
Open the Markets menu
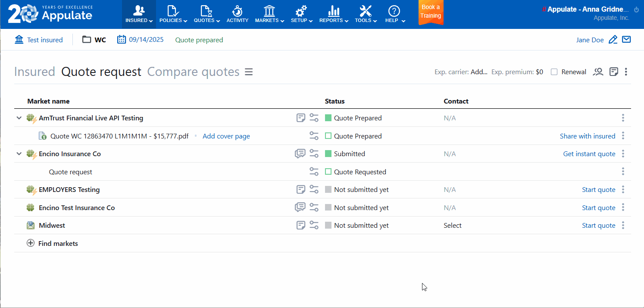[x=269, y=14]
